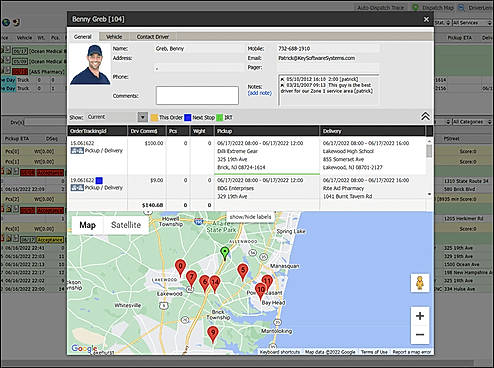Click Auto-Dispatch Trace in background window
This screenshot has width=494, height=368.
click(380, 8)
